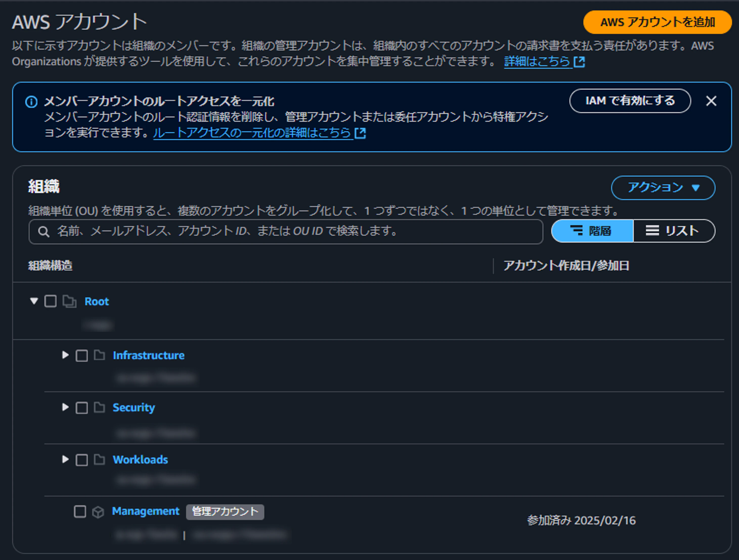
Task: Expand the Infrastructure OU
Action: click(66, 355)
